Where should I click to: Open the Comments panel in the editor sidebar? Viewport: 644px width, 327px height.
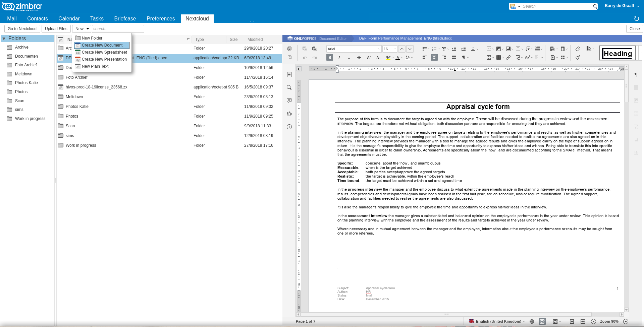pyautogui.click(x=289, y=101)
